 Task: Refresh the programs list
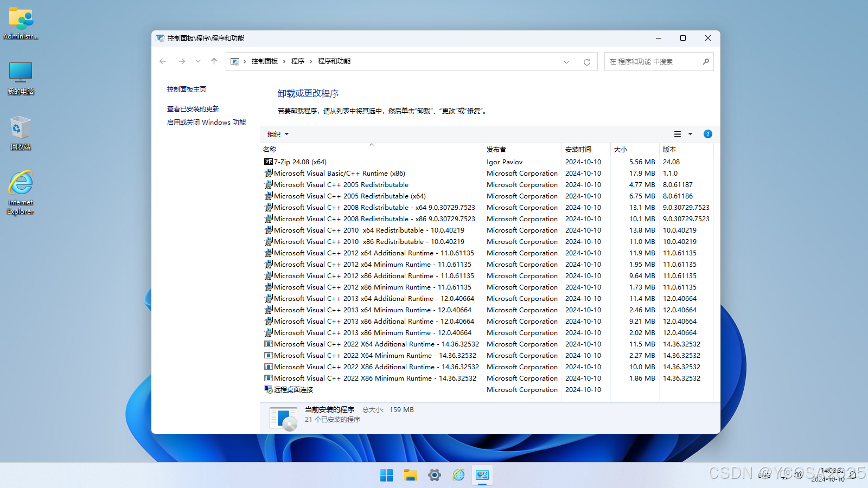pyautogui.click(x=586, y=62)
